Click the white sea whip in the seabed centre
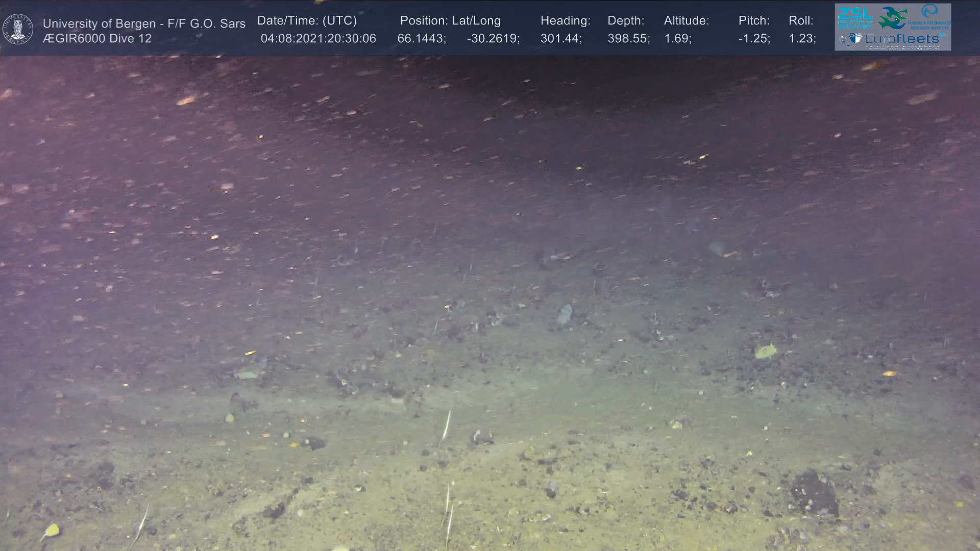980x551 pixels. coord(447,425)
